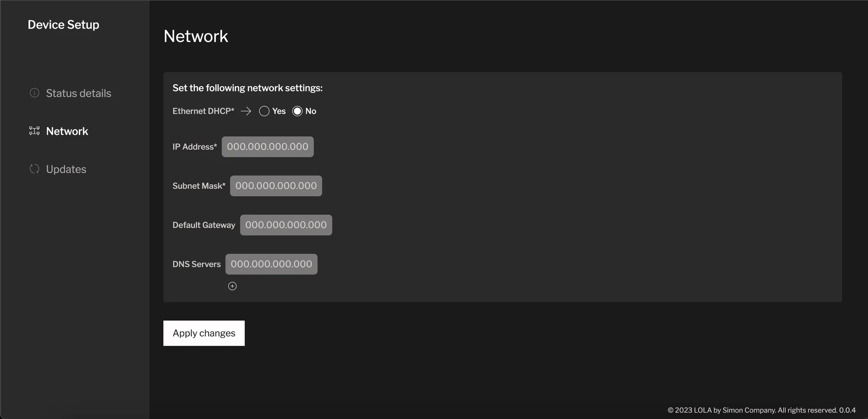Click the DNS Servers input field

(272, 264)
